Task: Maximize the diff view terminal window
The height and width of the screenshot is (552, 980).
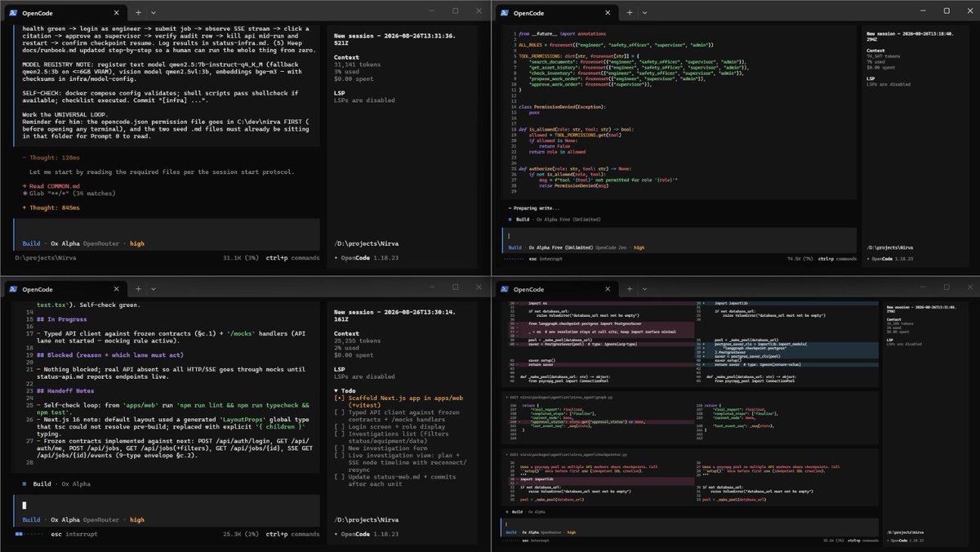Action: pyautogui.click(x=947, y=287)
